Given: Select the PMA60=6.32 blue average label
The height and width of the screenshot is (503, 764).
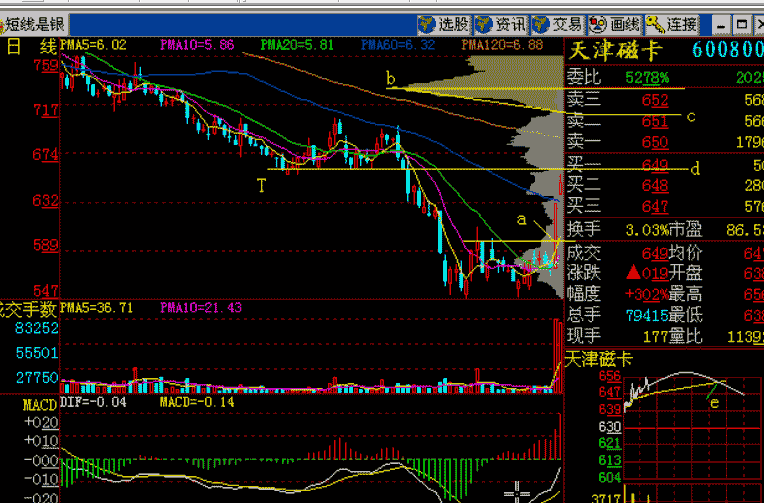Looking at the screenshot, I should (x=398, y=45).
